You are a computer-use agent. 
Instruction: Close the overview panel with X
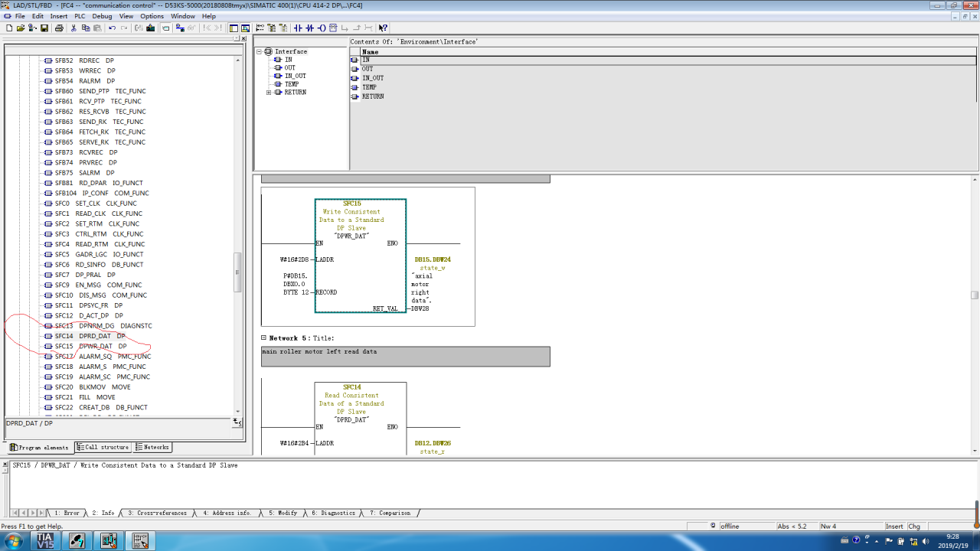click(x=243, y=38)
